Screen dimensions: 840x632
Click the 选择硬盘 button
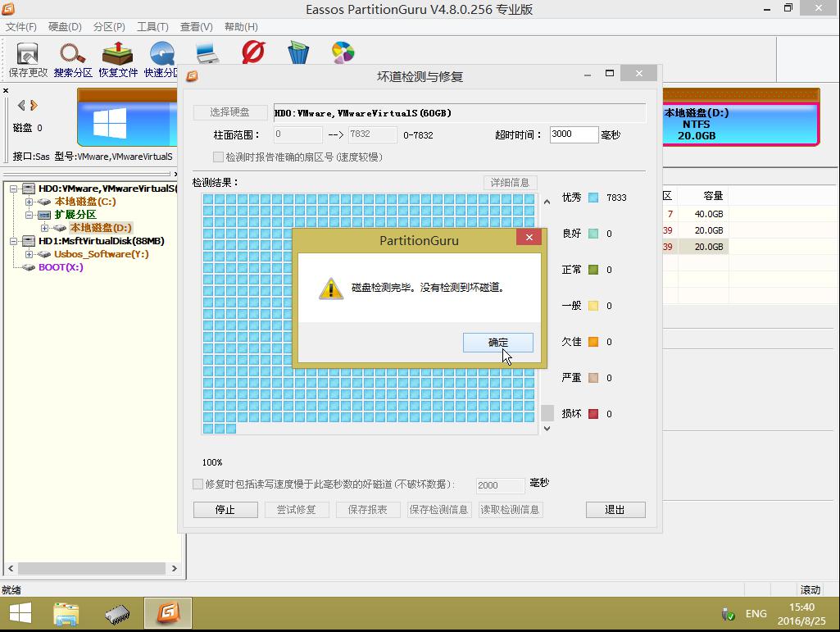click(x=229, y=112)
